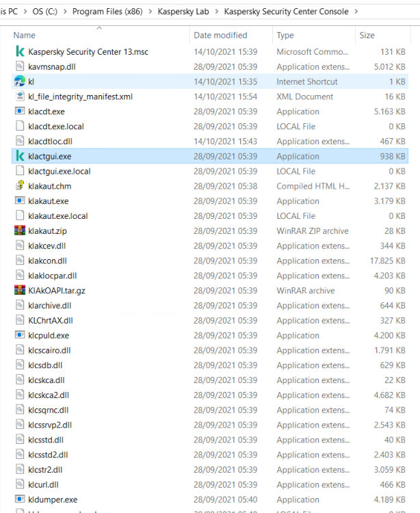Click size 938 KB of klactgui.exe
This screenshot has width=420, height=513.
[393, 157]
